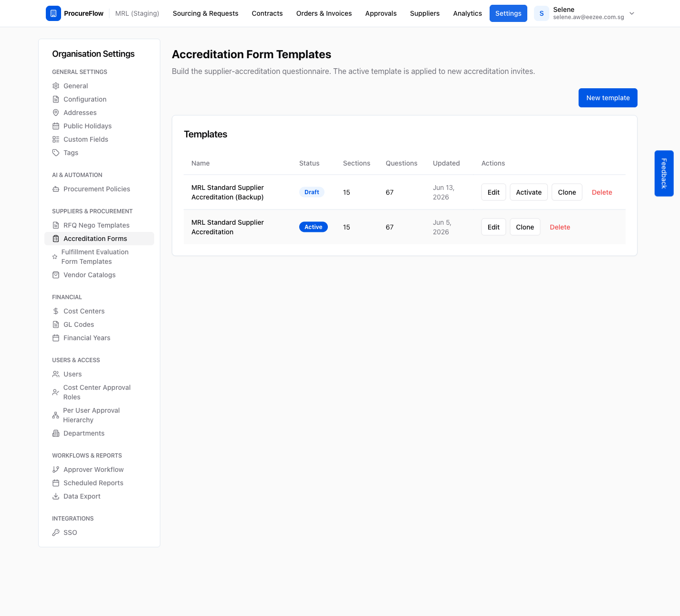Click the Cost Centers dollar icon

coord(56,311)
